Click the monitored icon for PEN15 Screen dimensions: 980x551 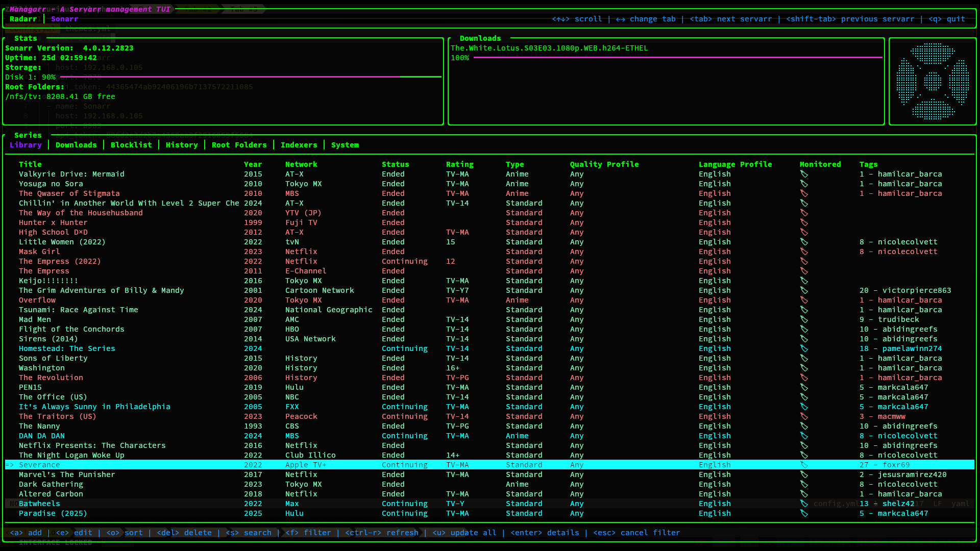pos(804,387)
